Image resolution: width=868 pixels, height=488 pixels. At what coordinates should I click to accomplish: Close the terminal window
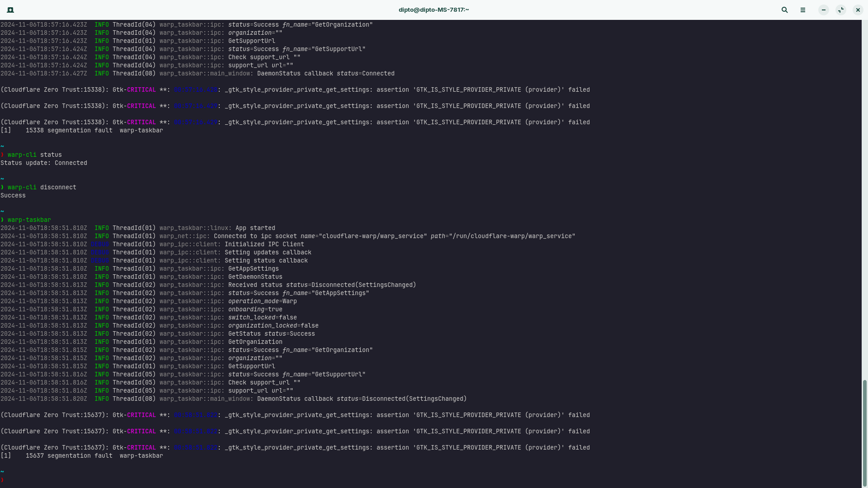click(x=858, y=9)
